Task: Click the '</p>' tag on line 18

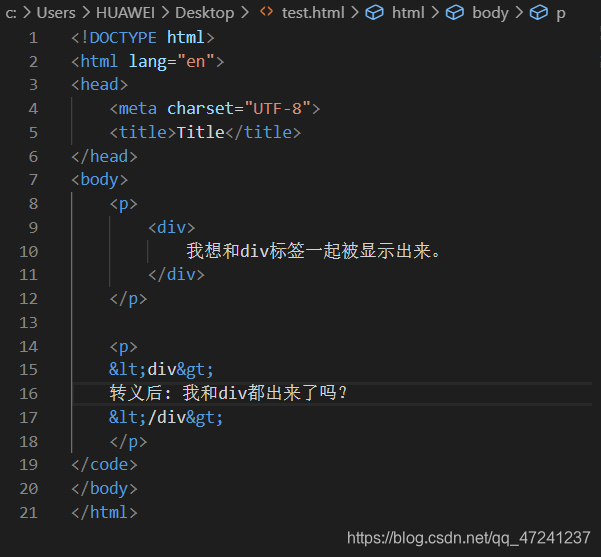Action: coord(128,442)
